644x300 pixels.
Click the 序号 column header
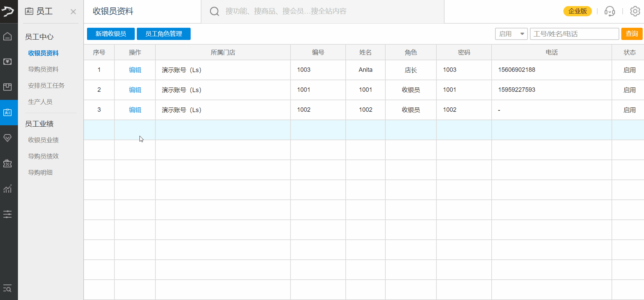(99, 52)
